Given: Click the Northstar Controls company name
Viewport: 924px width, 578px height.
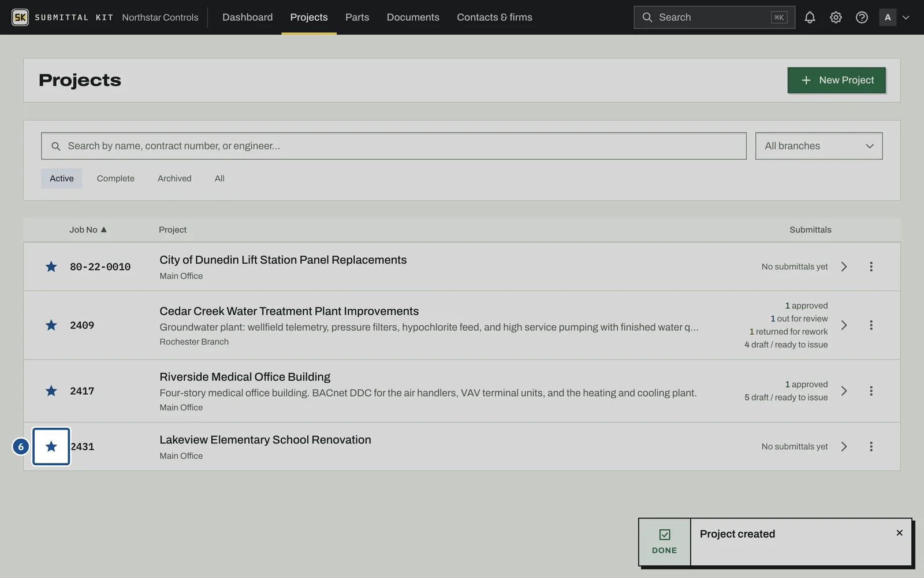Looking at the screenshot, I should (160, 17).
